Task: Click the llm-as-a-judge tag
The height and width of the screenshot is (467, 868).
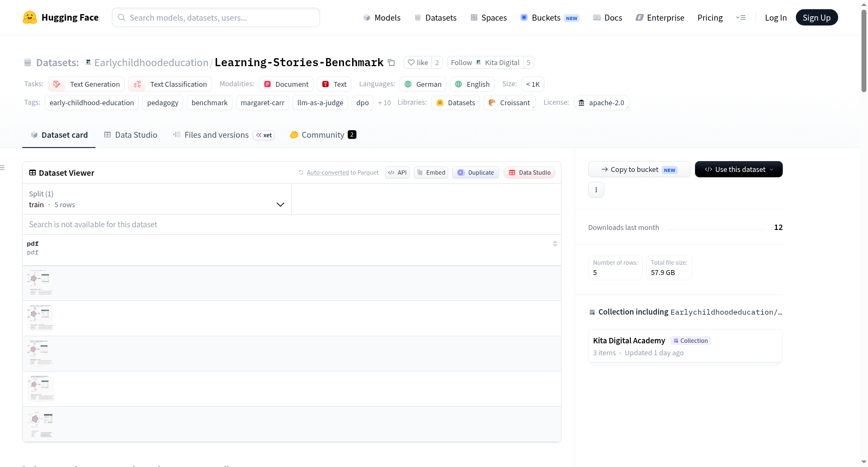Action: point(320,103)
